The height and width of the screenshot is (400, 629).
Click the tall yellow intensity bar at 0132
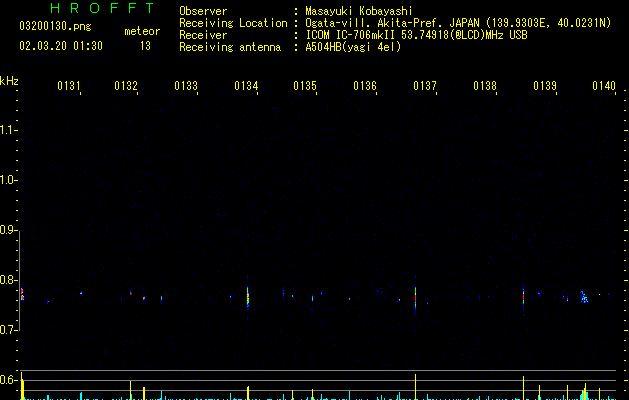pyautogui.click(x=130, y=390)
